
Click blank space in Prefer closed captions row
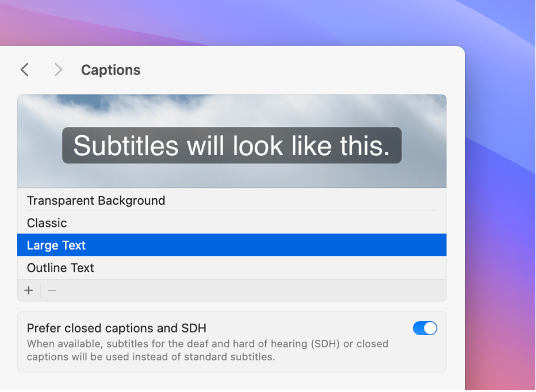(311, 328)
